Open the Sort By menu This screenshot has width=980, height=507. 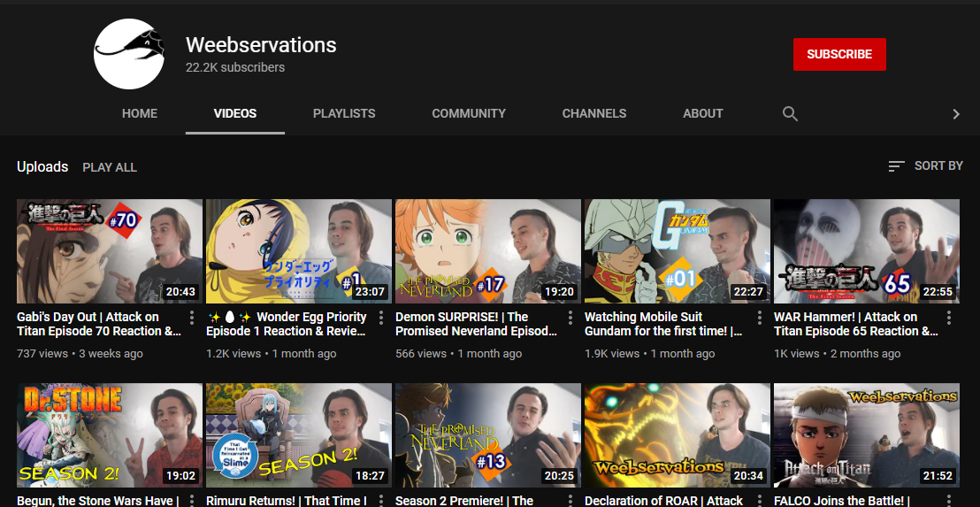926,165
